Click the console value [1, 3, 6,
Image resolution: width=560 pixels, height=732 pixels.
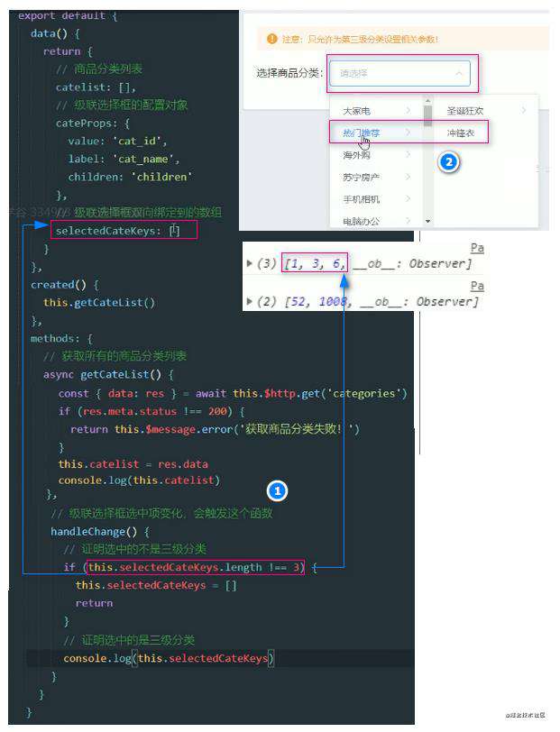pos(315,264)
